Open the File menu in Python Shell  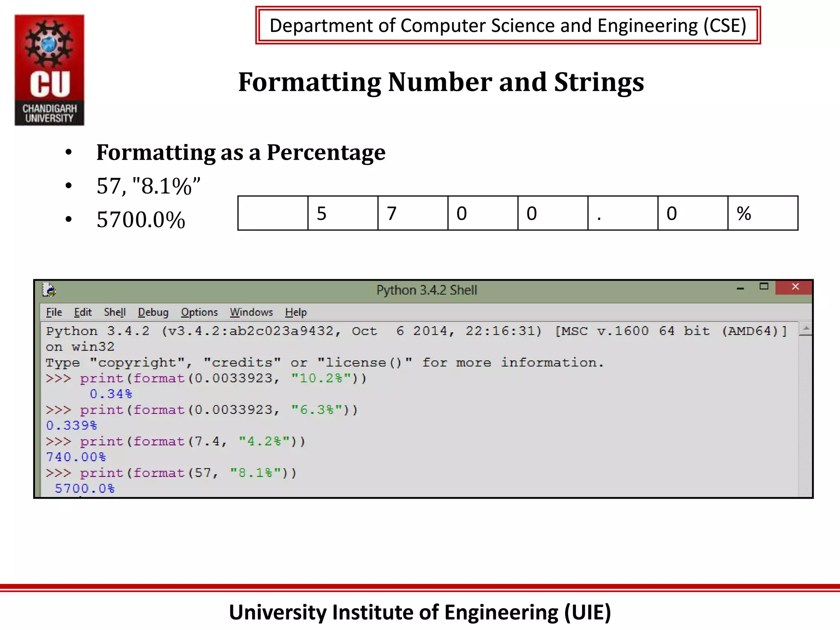54,312
